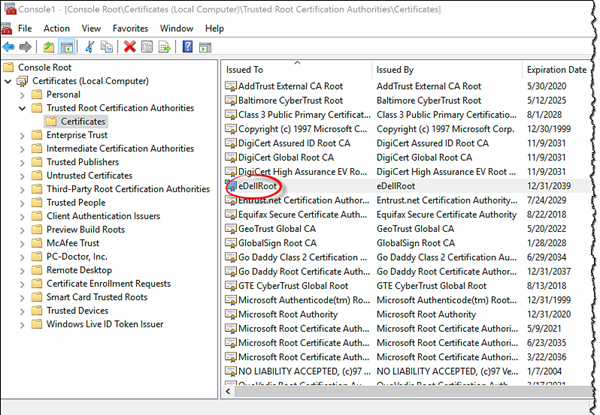Click the GlobalSign Root CA certificate icon
This screenshot has width=600, height=415.
coord(231,243)
